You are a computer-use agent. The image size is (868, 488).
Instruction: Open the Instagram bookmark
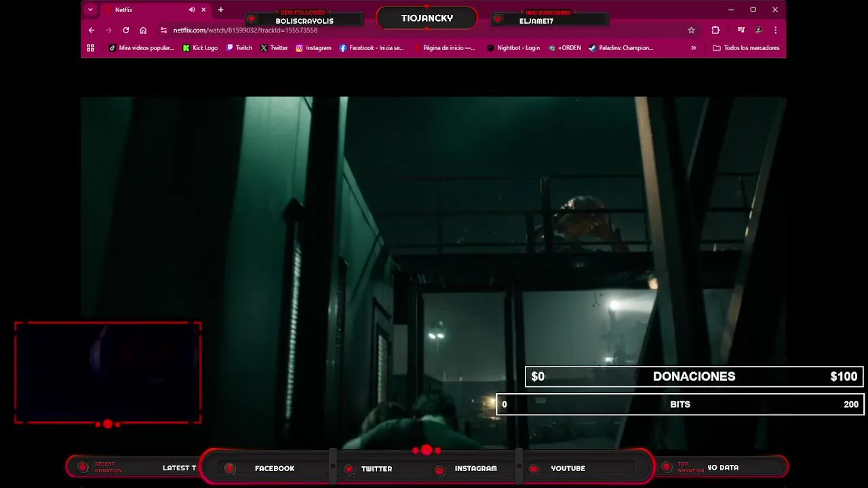coord(313,48)
